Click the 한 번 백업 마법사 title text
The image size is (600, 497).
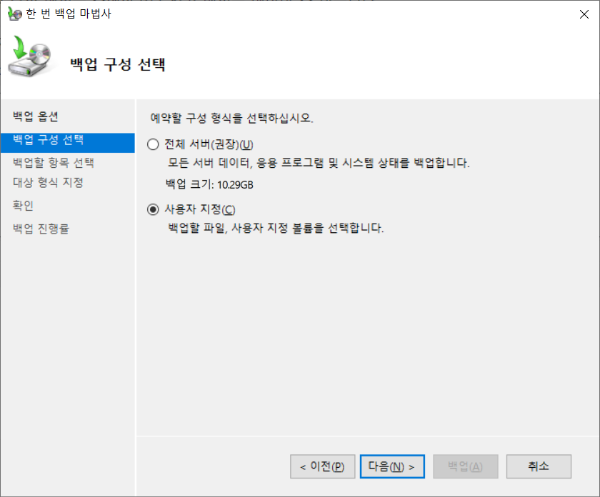pyautogui.click(x=68, y=14)
